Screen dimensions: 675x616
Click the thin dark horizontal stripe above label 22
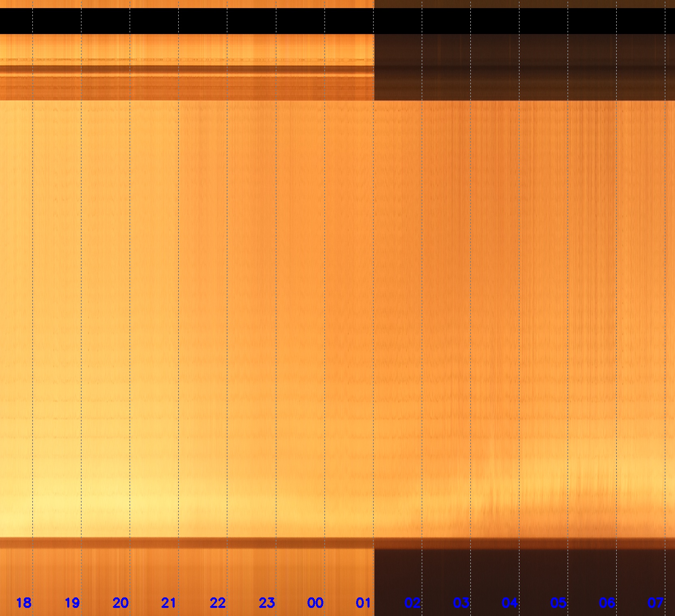[x=218, y=543]
